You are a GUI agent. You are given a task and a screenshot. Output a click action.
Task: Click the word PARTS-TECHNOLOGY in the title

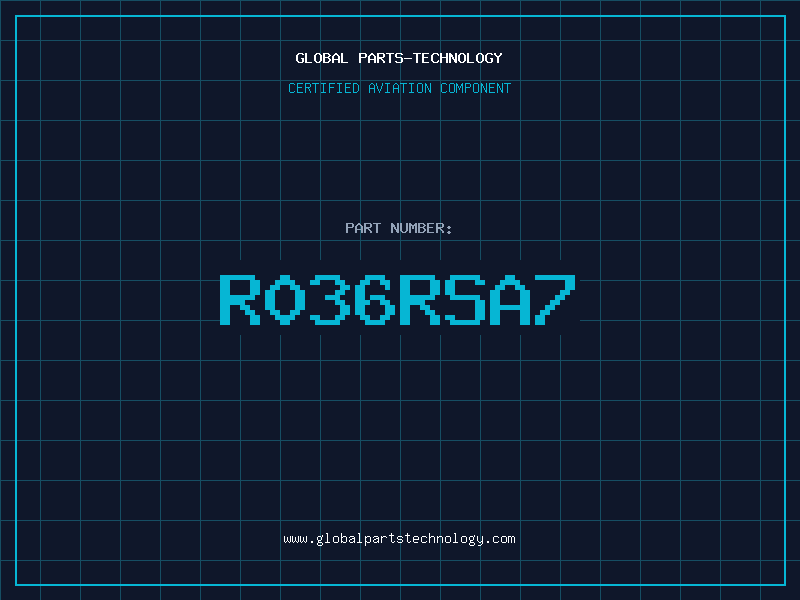(430, 58)
